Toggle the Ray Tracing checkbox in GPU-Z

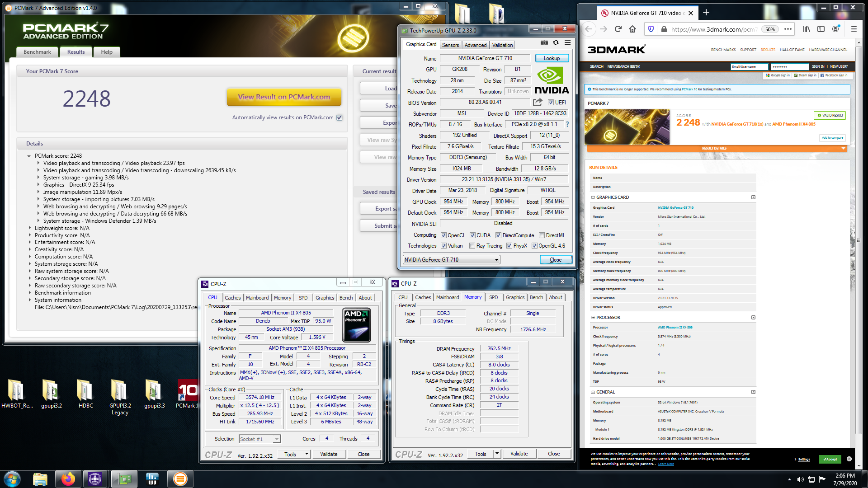click(472, 246)
